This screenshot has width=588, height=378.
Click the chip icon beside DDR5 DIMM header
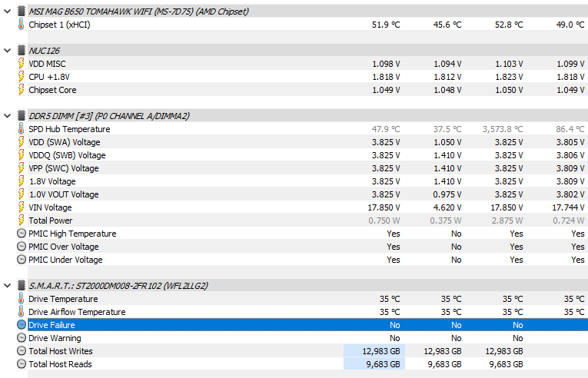tap(22, 116)
